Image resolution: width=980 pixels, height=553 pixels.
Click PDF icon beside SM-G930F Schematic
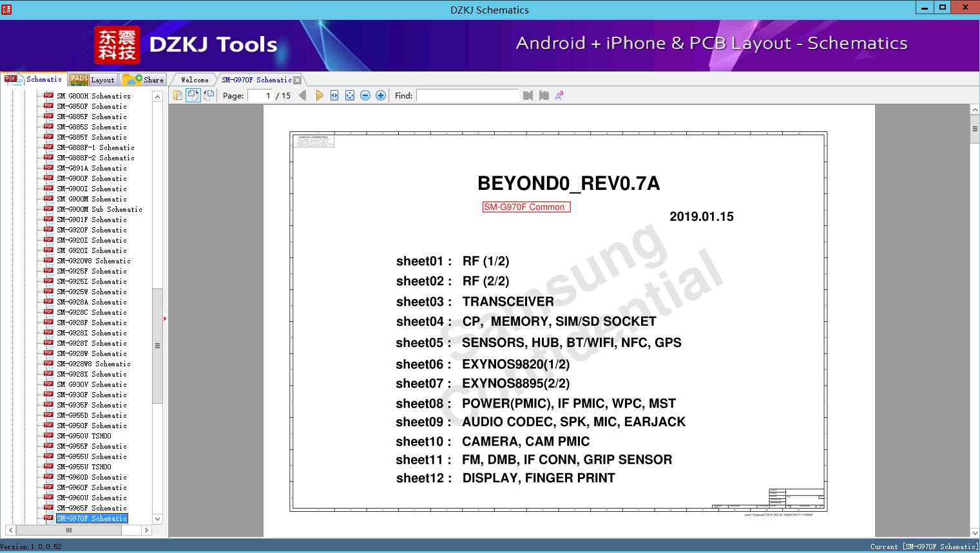point(48,394)
